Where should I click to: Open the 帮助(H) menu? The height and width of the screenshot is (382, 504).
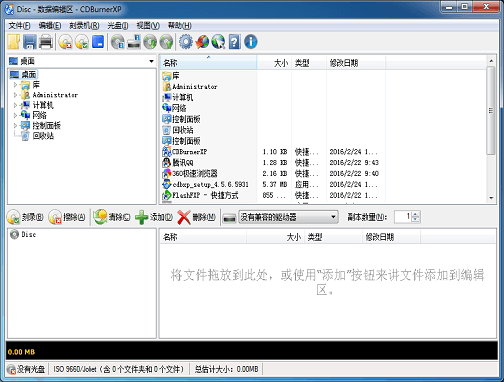pyautogui.click(x=179, y=26)
